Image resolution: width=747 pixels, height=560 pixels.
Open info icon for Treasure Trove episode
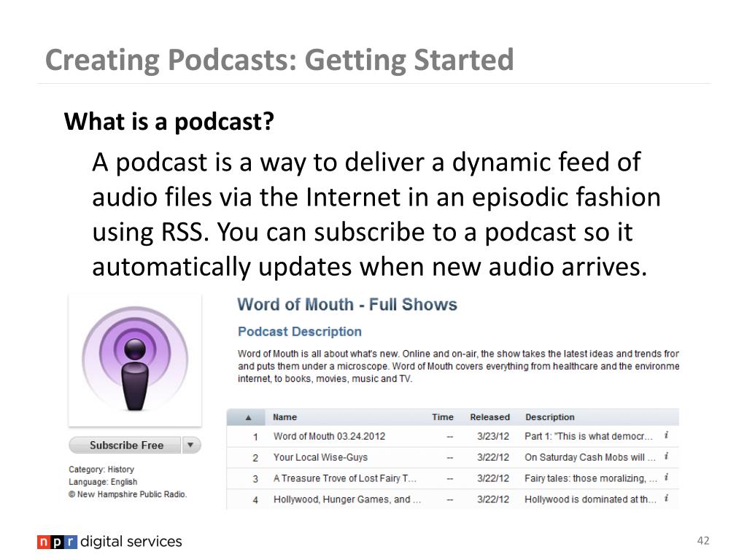666,478
